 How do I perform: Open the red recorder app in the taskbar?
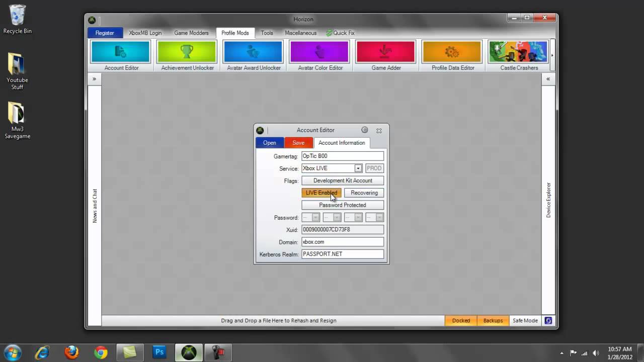tap(218, 352)
